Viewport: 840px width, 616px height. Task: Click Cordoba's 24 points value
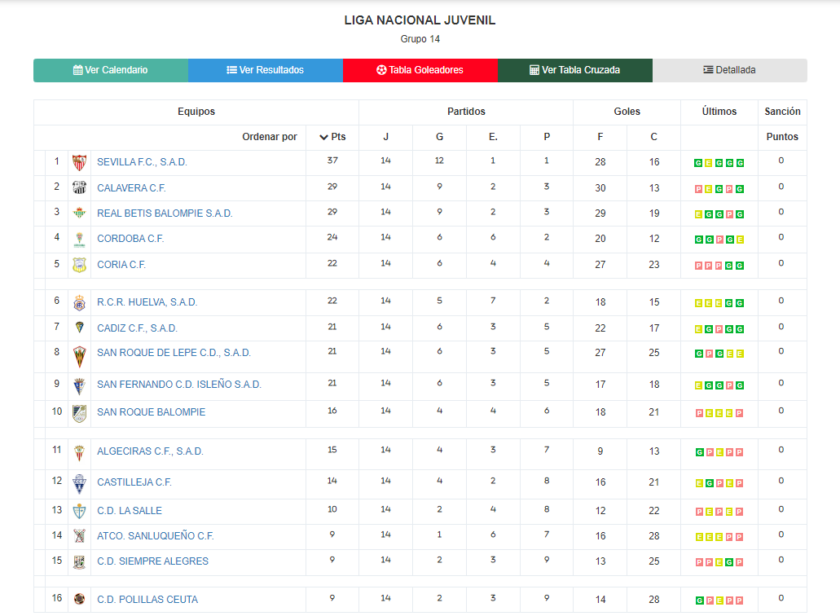click(x=332, y=237)
